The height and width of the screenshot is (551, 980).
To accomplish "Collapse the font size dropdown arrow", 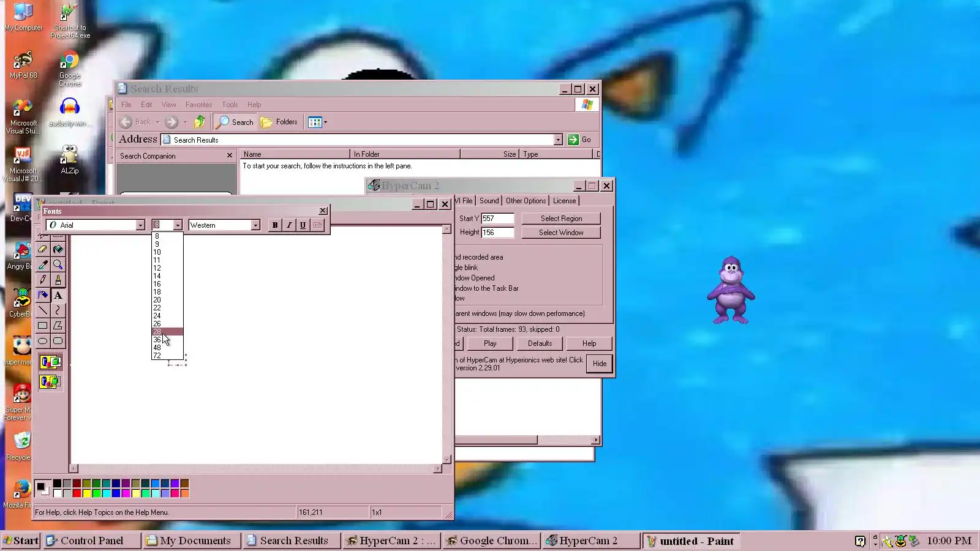I will (178, 225).
